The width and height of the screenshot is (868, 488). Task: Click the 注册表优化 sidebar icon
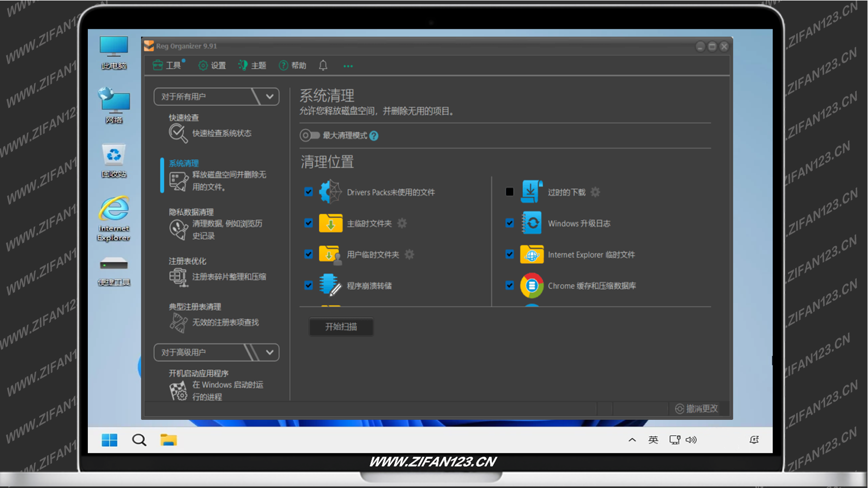tap(178, 277)
